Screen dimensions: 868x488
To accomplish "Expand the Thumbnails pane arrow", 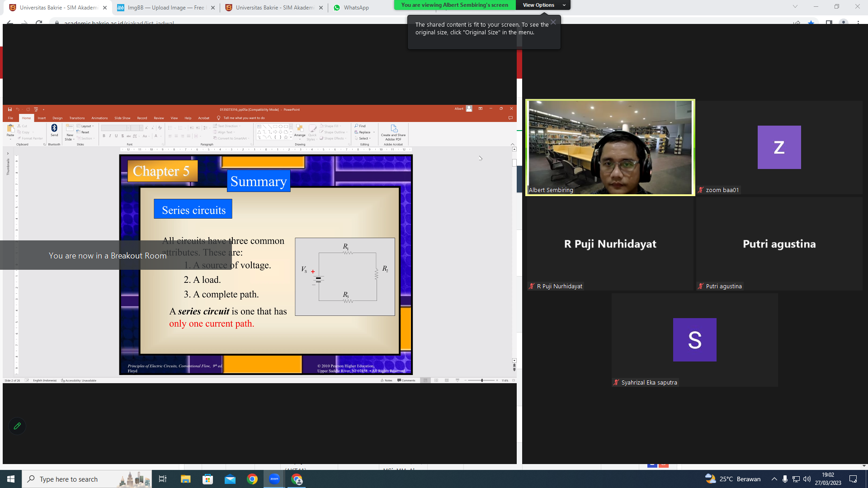I will [x=8, y=154].
